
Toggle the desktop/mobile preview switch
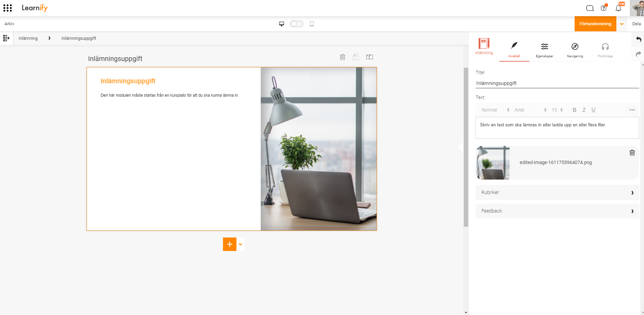point(297,24)
